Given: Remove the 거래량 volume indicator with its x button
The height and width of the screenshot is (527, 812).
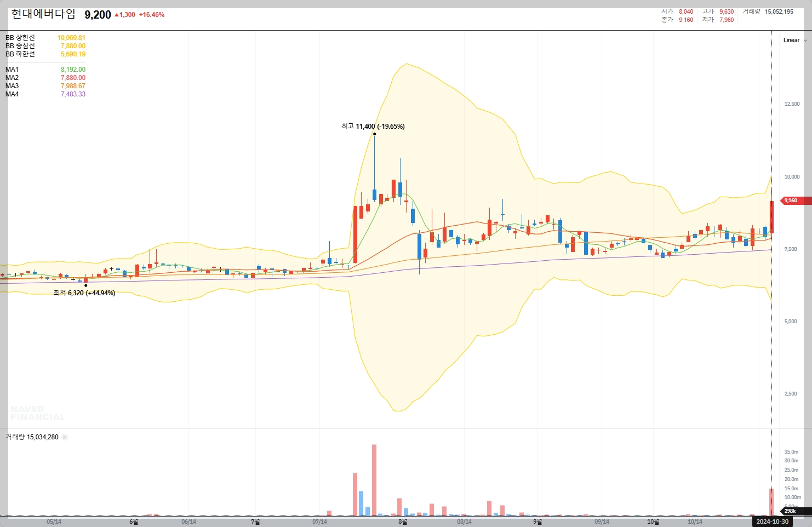Looking at the screenshot, I should tap(65, 437).
